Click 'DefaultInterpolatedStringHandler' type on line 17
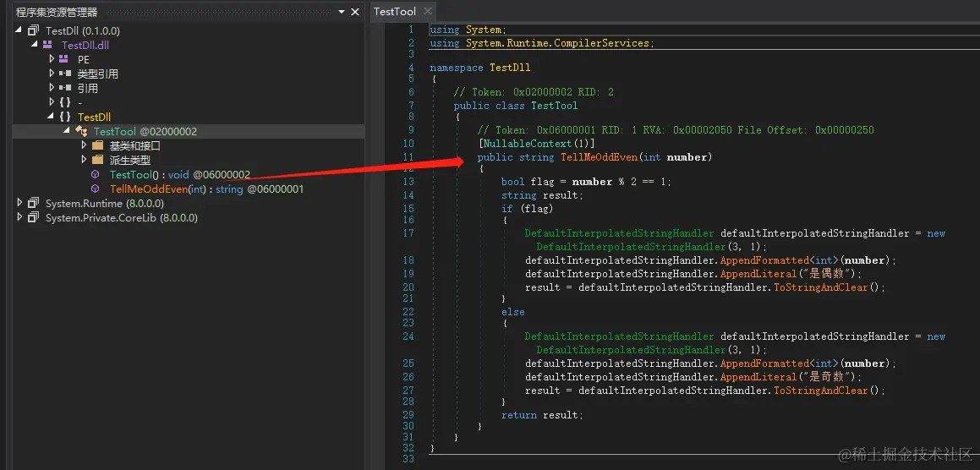The image size is (980, 470). [x=619, y=233]
